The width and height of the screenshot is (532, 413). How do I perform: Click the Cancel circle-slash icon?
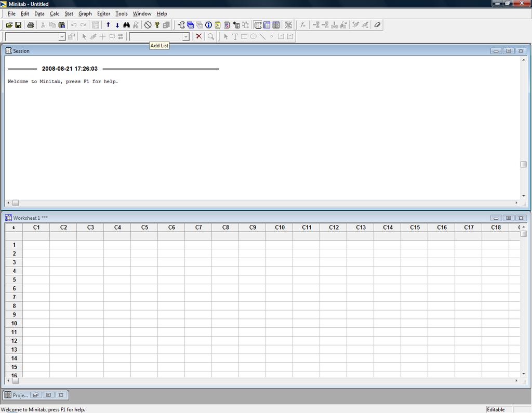(148, 25)
